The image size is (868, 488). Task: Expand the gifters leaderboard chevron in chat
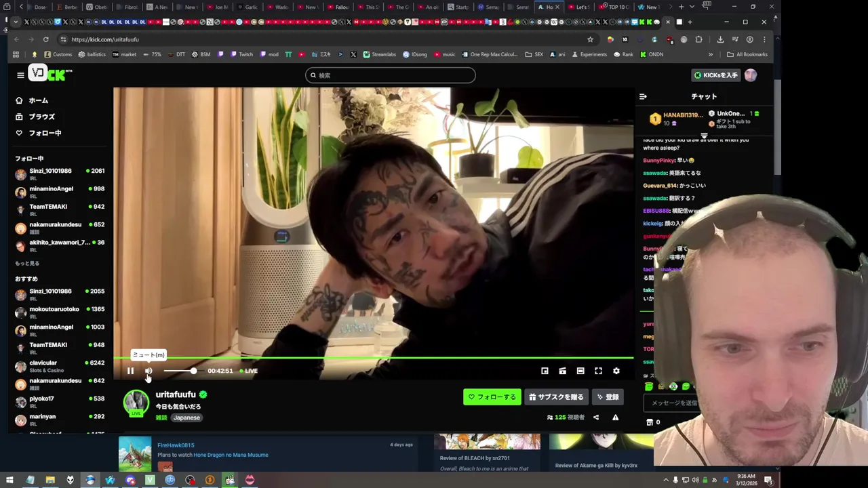(x=704, y=136)
